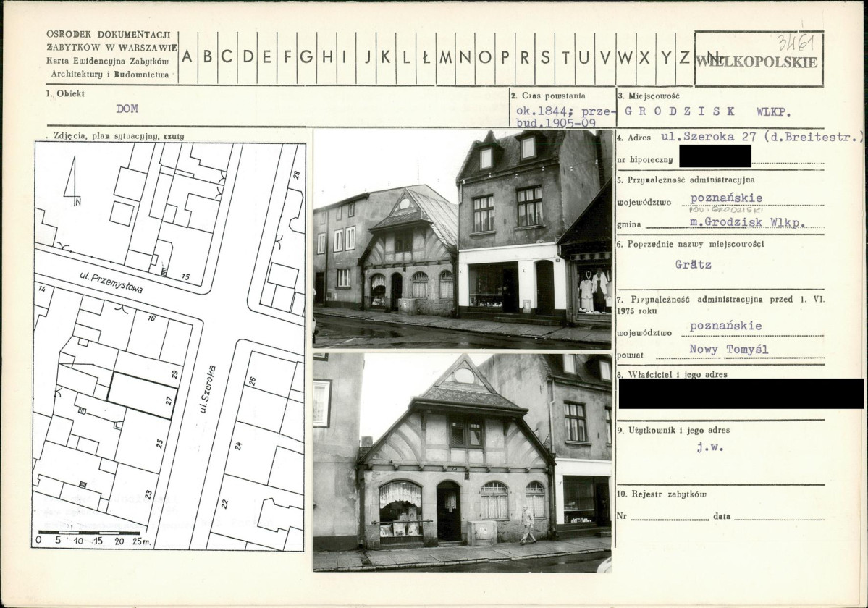Click the Obiekt field value DOM
868x608 pixels.
pos(127,109)
